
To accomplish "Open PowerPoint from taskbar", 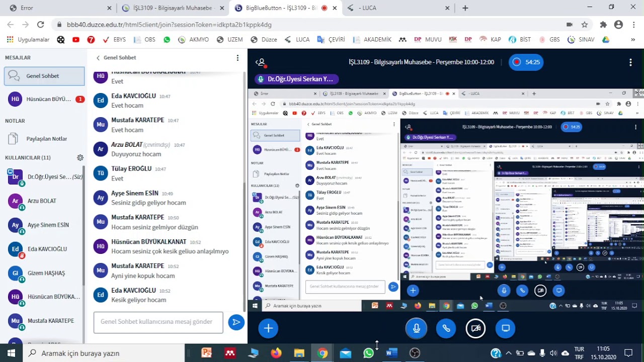I will click(206, 353).
